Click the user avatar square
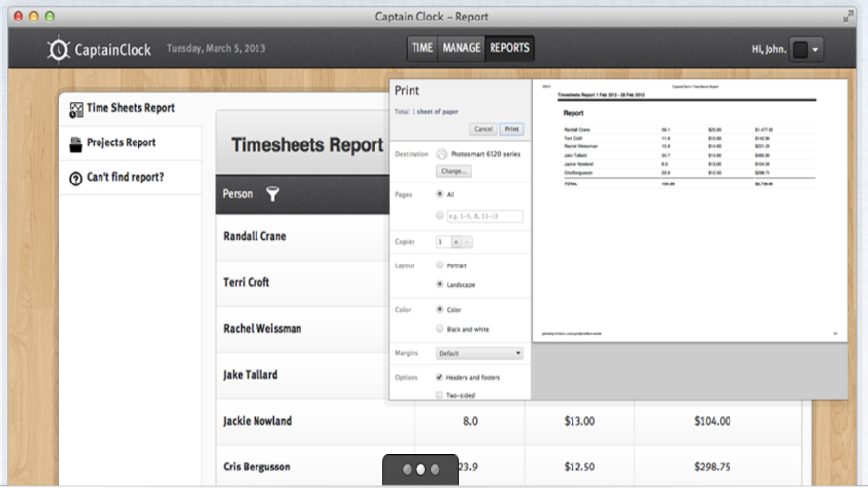The image size is (868, 488). click(x=800, y=50)
